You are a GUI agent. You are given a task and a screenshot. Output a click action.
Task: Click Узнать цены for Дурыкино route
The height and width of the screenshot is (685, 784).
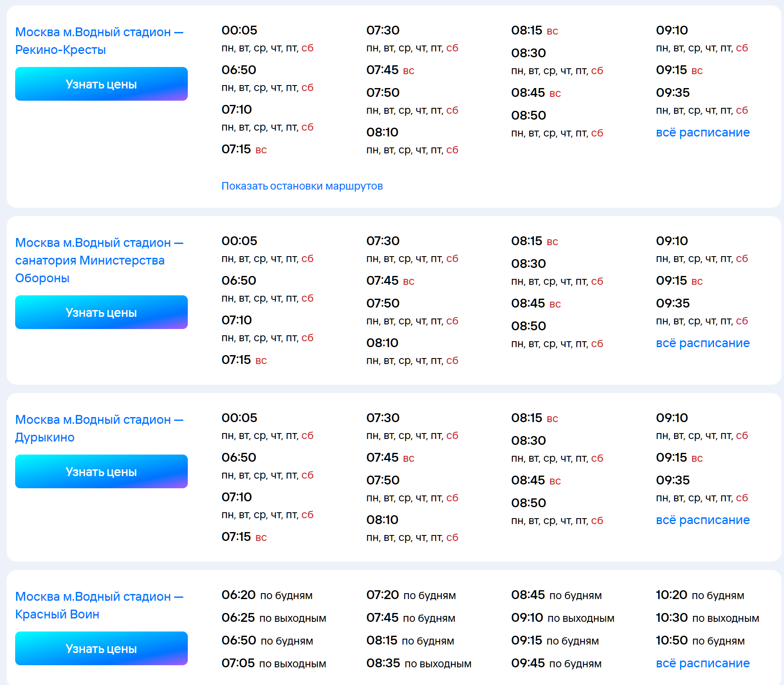[101, 471]
